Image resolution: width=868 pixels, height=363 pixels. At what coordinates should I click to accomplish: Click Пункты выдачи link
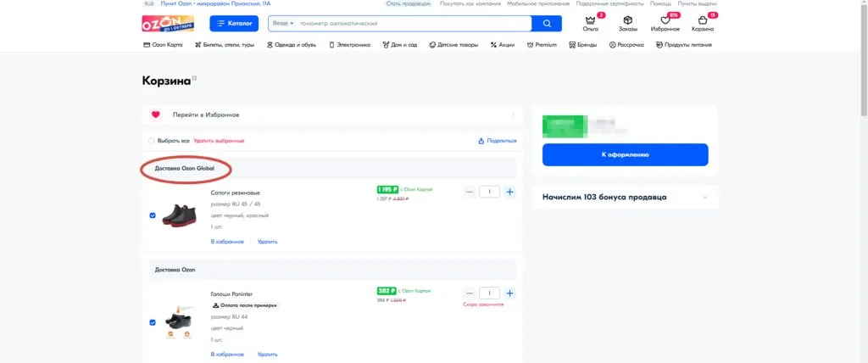coord(697,4)
